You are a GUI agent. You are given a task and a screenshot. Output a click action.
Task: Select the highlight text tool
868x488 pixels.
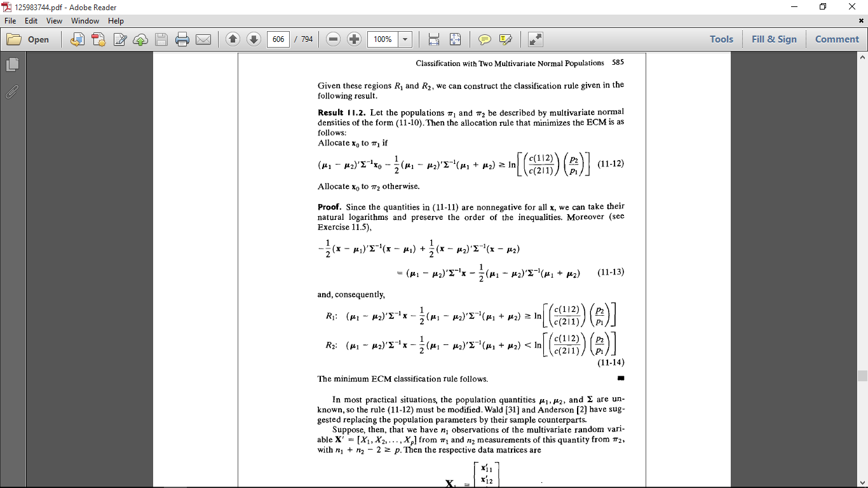click(506, 39)
